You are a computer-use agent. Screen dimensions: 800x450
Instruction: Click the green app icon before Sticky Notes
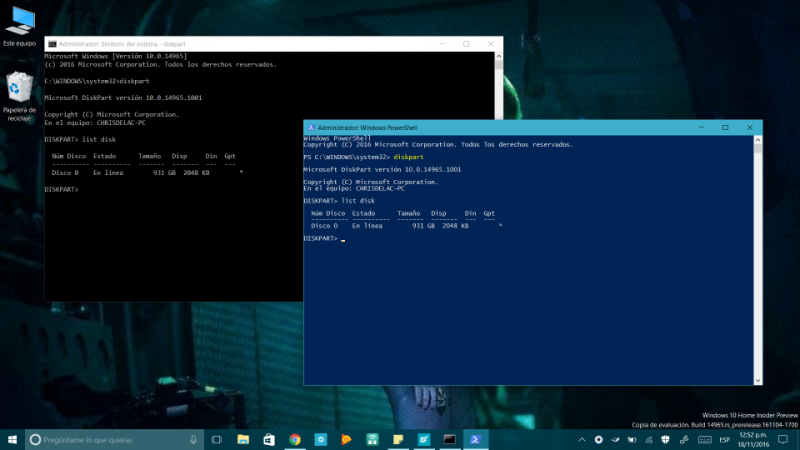click(372, 439)
